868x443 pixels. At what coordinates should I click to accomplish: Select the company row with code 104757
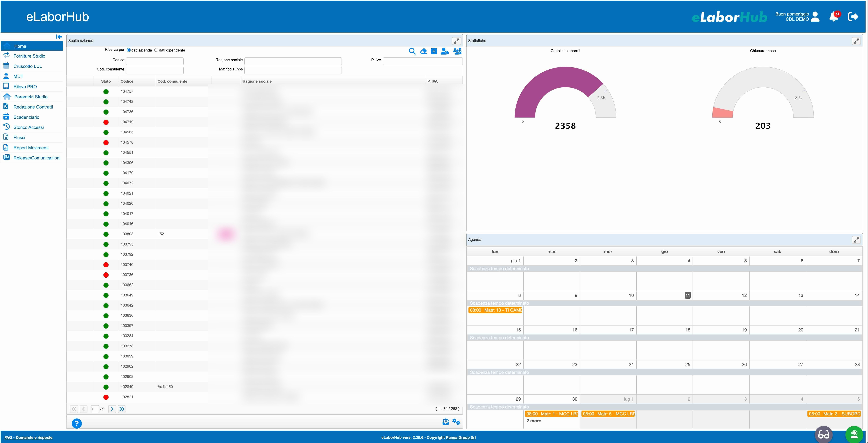[x=265, y=92]
